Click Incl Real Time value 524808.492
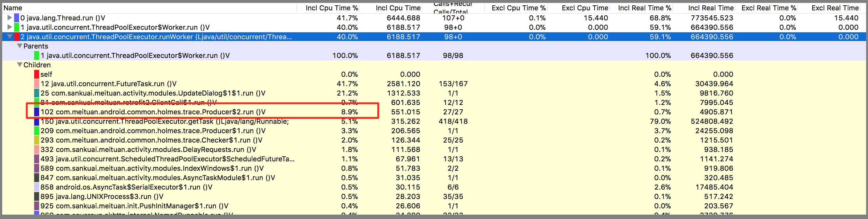This screenshot has width=868, height=219. tap(712, 121)
